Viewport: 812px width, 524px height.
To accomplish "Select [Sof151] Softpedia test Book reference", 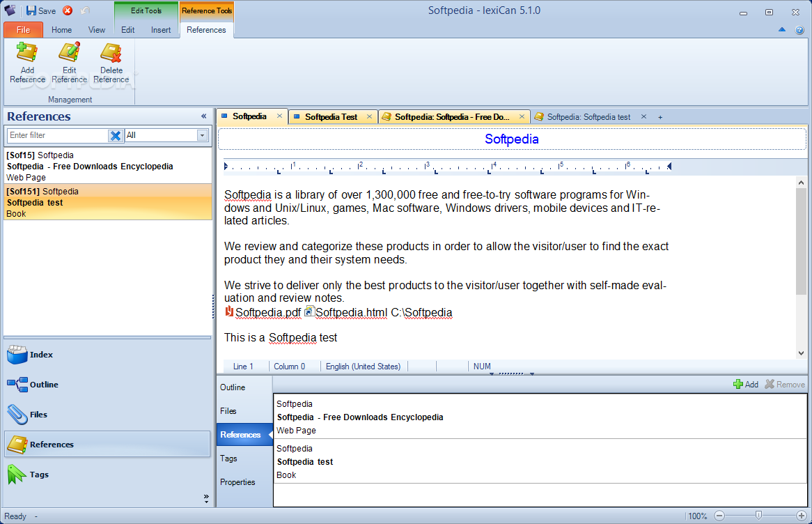I will pos(108,202).
